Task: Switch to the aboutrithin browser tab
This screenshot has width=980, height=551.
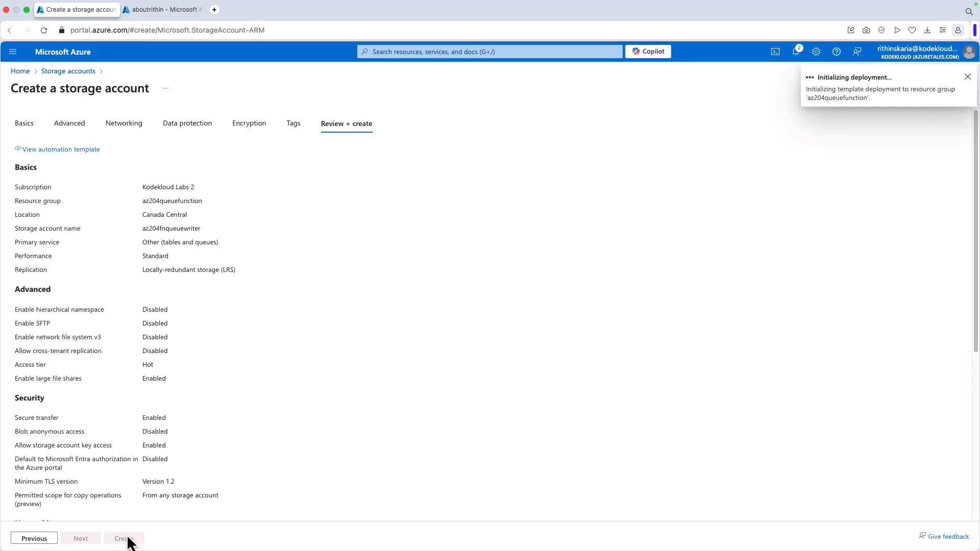Action: (x=163, y=10)
